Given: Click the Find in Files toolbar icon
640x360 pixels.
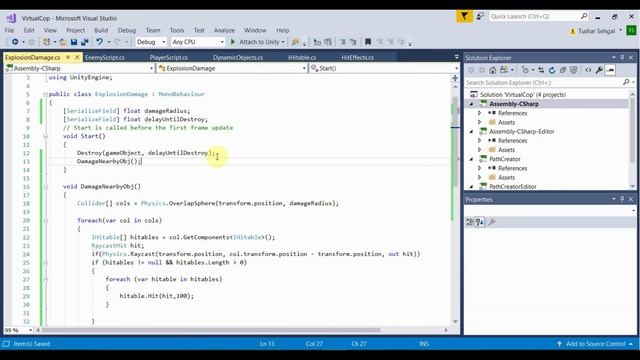Looking at the screenshot, I should [296, 42].
